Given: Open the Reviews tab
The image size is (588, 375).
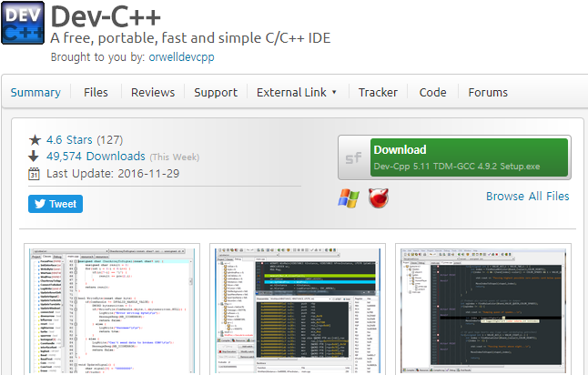Looking at the screenshot, I should [153, 92].
